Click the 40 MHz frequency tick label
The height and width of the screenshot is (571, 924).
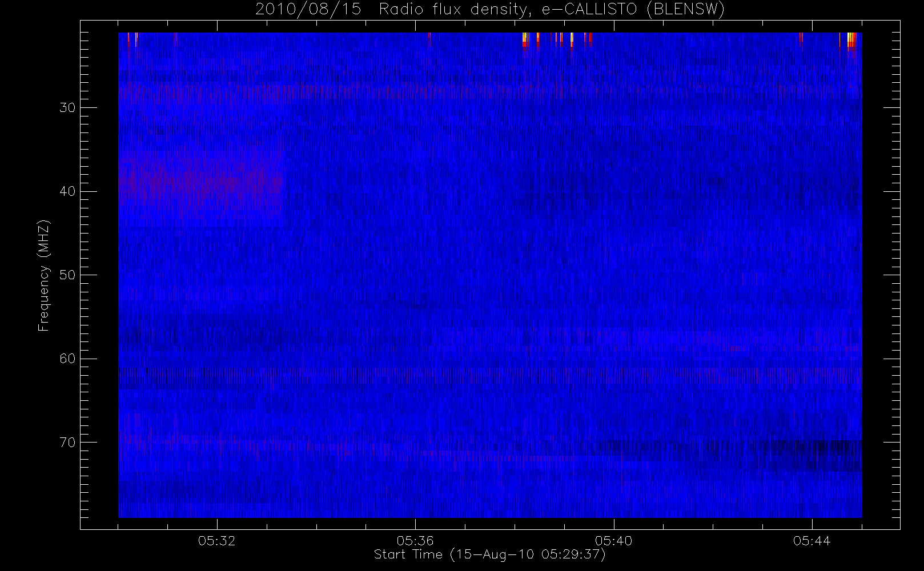[67, 191]
